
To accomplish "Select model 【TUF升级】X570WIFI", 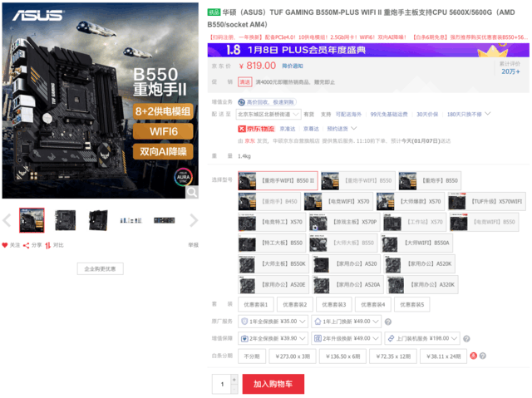I will point(487,201).
